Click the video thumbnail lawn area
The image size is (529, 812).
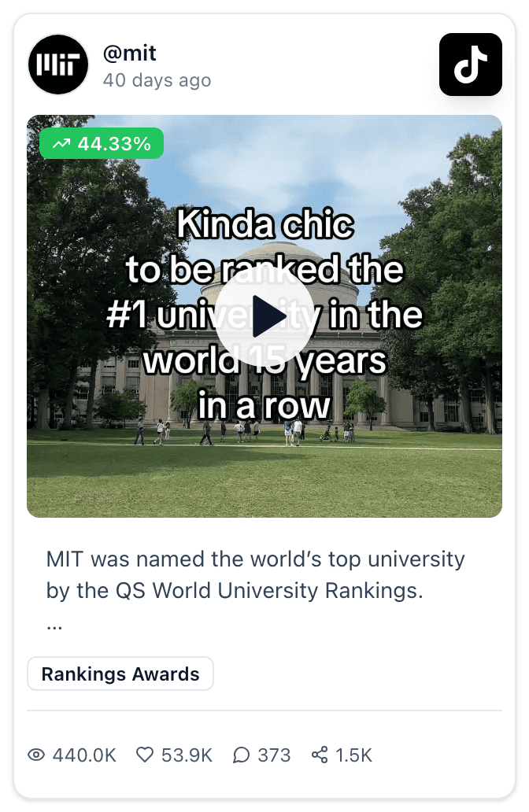click(264, 479)
